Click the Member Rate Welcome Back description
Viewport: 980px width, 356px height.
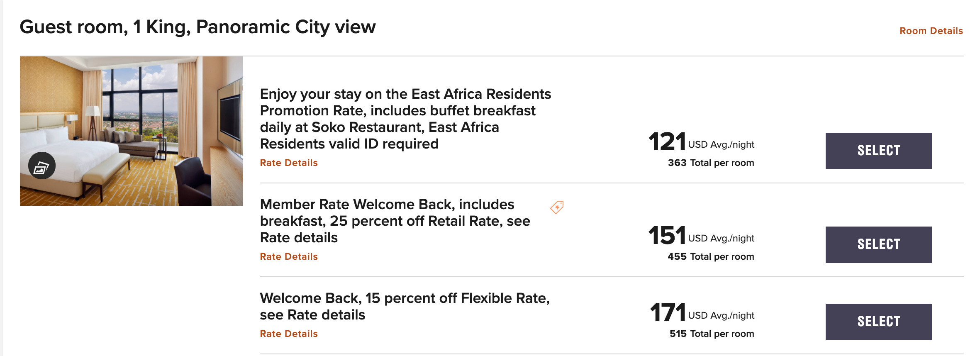[394, 221]
